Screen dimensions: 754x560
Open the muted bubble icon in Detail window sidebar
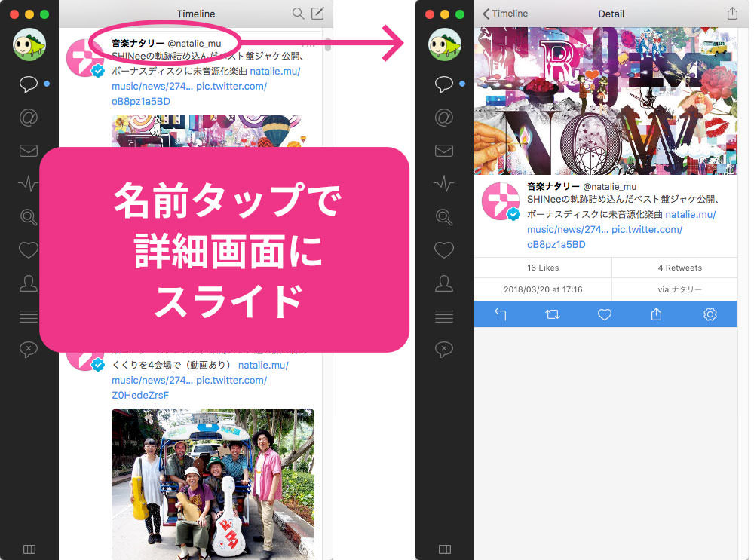click(444, 349)
